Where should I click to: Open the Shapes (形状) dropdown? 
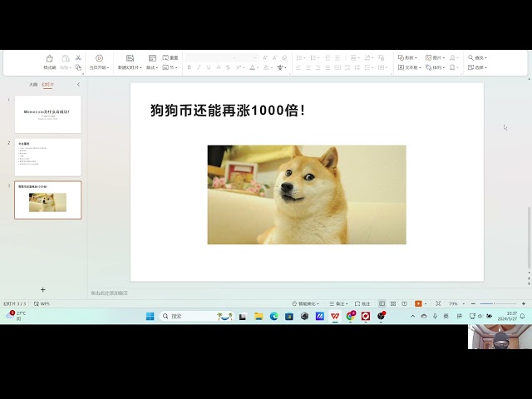coord(407,57)
